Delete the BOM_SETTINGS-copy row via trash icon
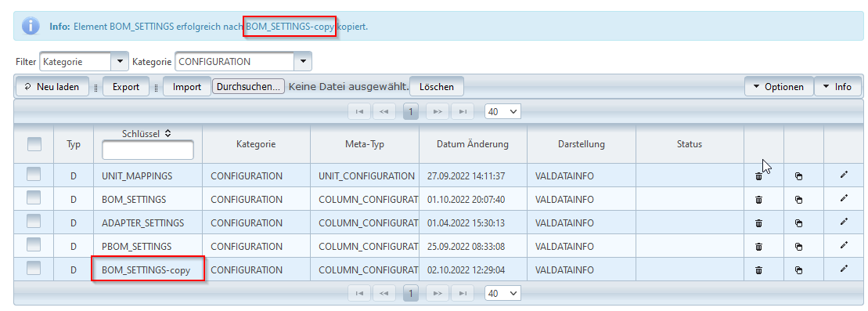868x311 pixels. (x=759, y=270)
